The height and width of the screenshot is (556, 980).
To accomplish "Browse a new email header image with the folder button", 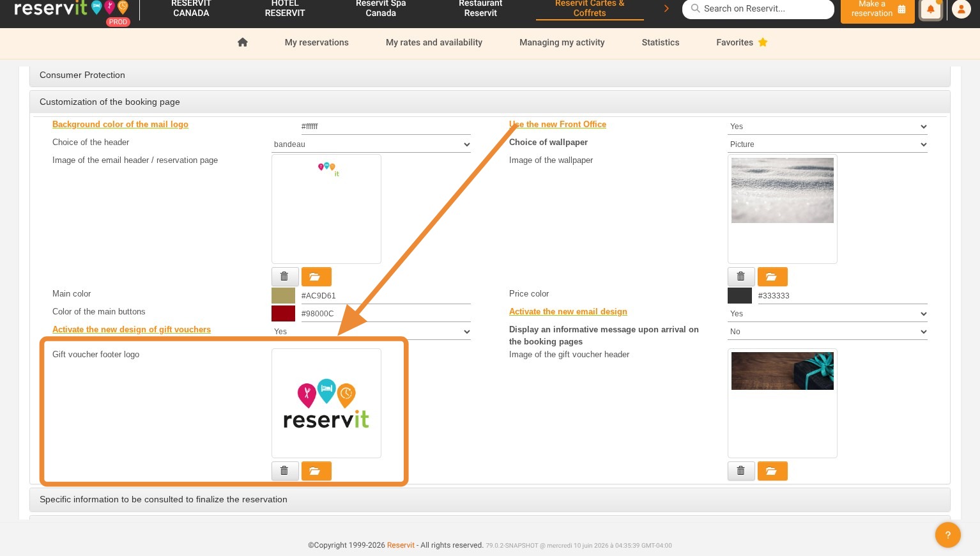I will 316,277.
